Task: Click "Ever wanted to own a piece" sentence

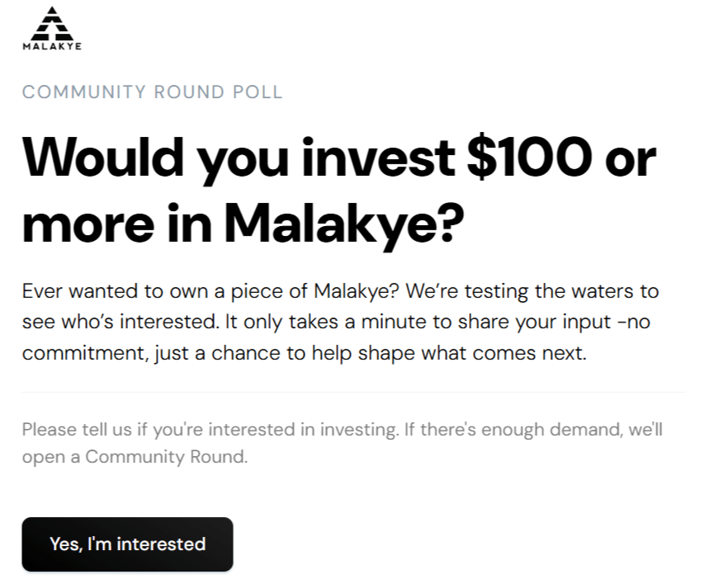Action: pyautogui.click(x=165, y=291)
